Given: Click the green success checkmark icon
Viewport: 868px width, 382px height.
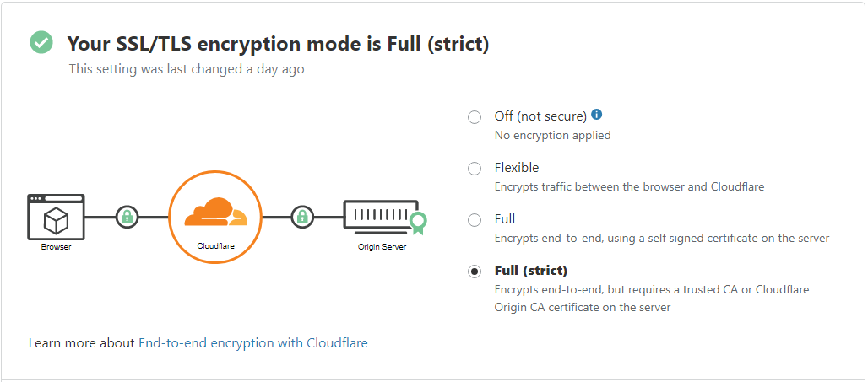Looking at the screenshot, I should pos(41,43).
